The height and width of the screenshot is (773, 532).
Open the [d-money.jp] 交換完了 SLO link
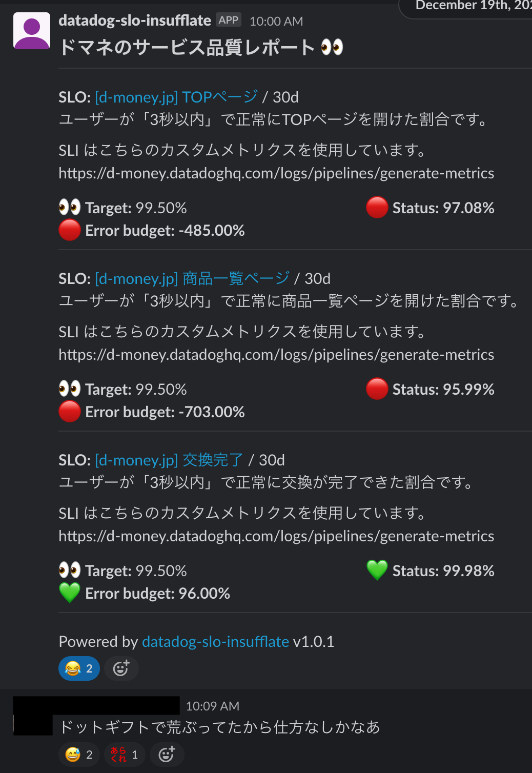click(x=169, y=460)
